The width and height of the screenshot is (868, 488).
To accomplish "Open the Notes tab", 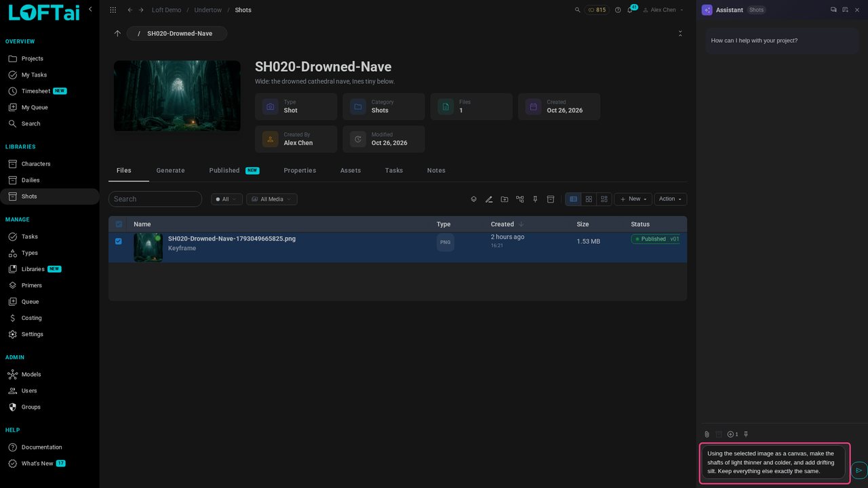I will pos(436,171).
